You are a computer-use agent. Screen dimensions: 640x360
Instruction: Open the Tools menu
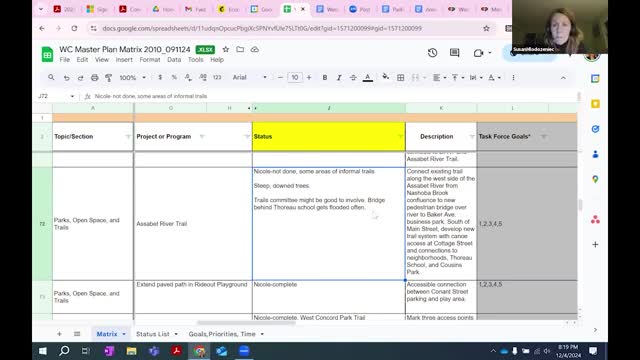(x=196, y=60)
